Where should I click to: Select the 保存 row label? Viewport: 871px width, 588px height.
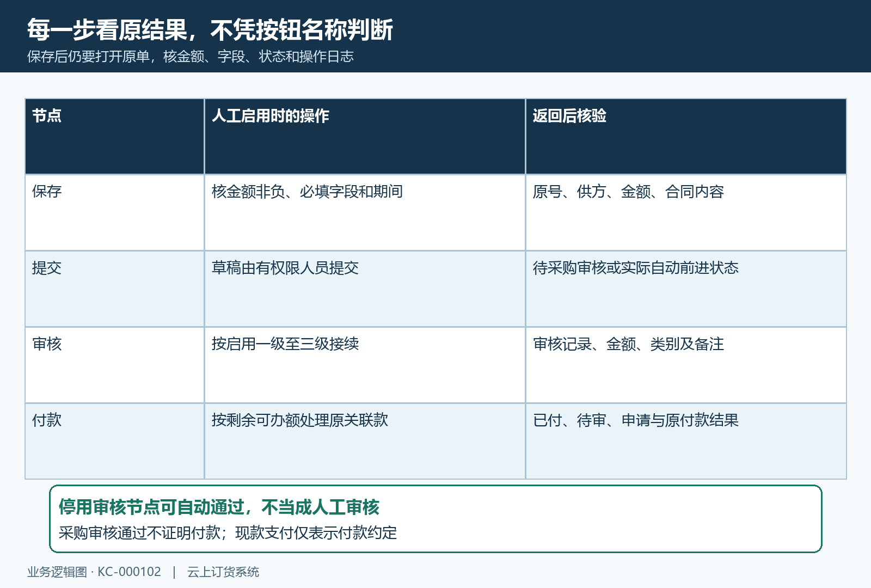click(x=47, y=192)
